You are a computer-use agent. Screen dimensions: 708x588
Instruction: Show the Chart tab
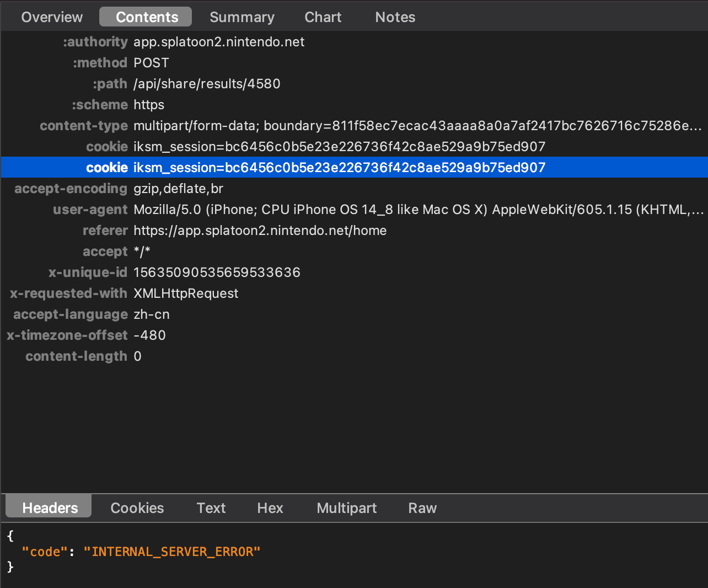(x=323, y=17)
